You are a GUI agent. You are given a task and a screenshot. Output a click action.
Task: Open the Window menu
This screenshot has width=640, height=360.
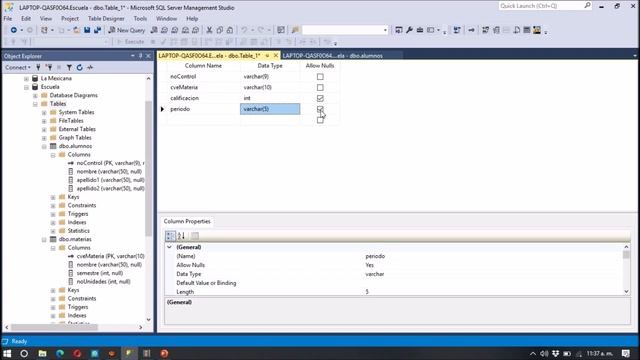pos(167,18)
